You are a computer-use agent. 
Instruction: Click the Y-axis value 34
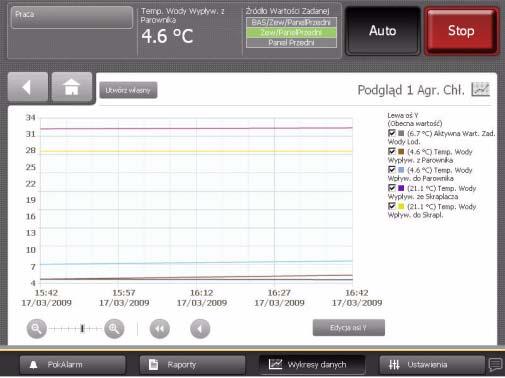(31, 117)
